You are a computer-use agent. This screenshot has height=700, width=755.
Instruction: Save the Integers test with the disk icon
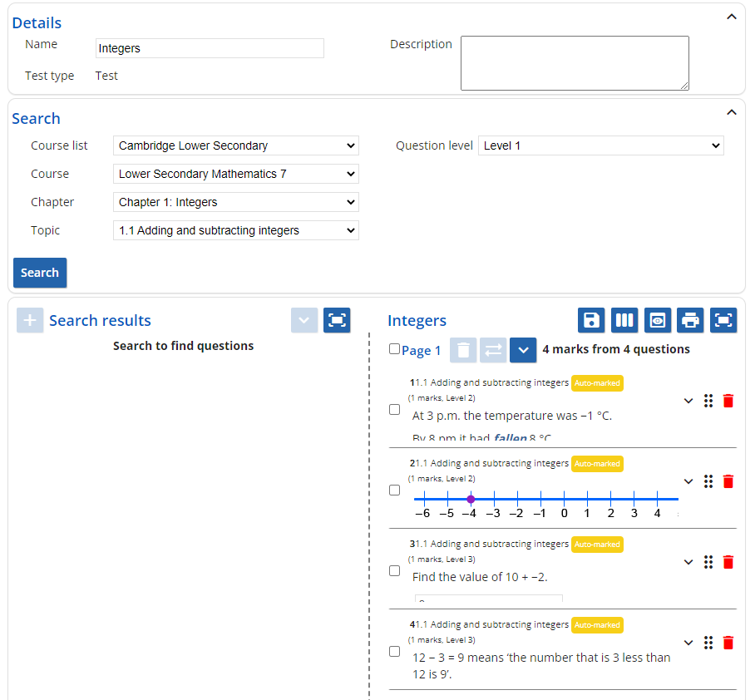[591, 320]
